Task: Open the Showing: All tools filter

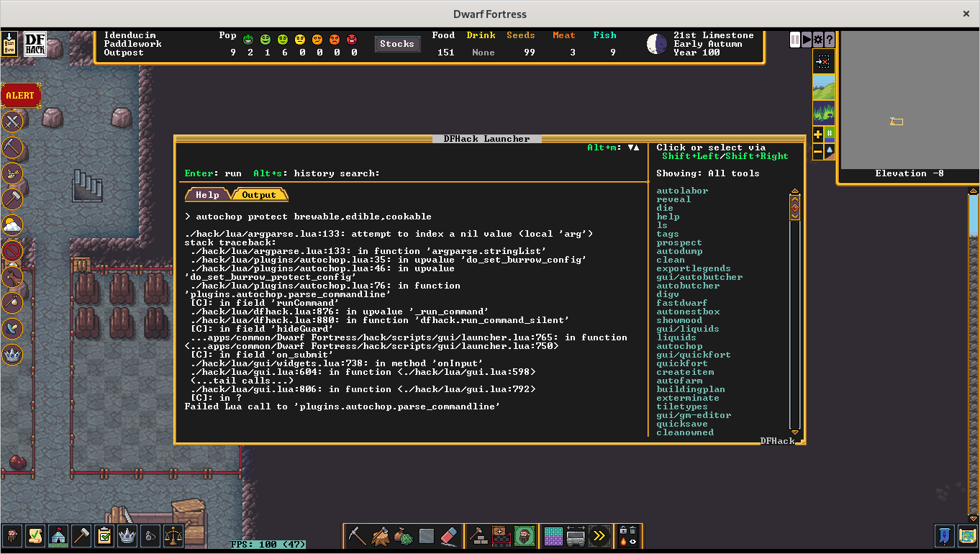Action: (x=708, y=173)
